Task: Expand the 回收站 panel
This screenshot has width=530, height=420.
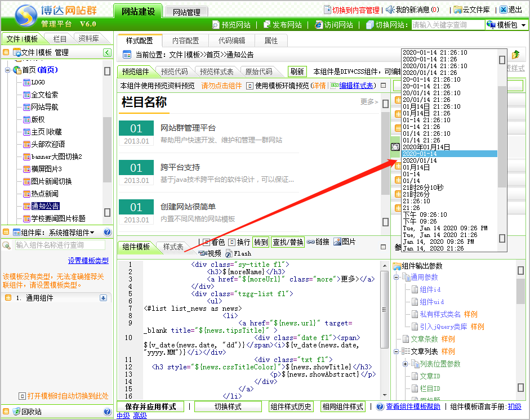Action: [6, 412]
